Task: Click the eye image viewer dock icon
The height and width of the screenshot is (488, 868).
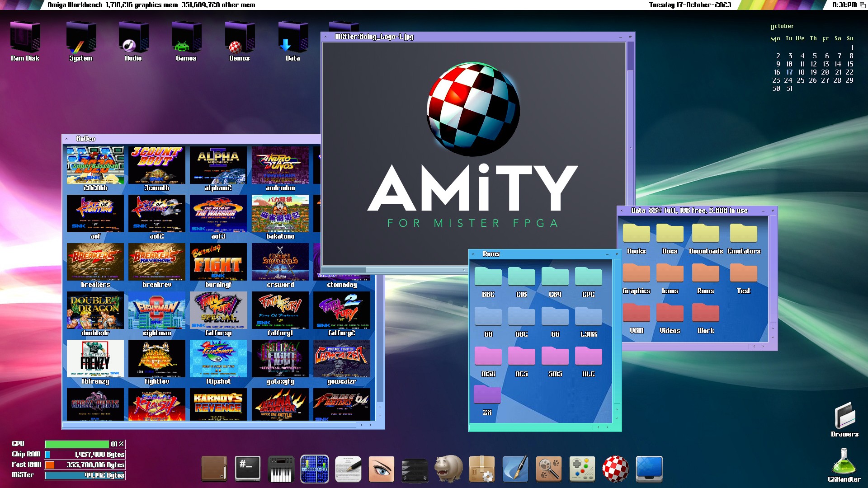Action: pos(381,469)
